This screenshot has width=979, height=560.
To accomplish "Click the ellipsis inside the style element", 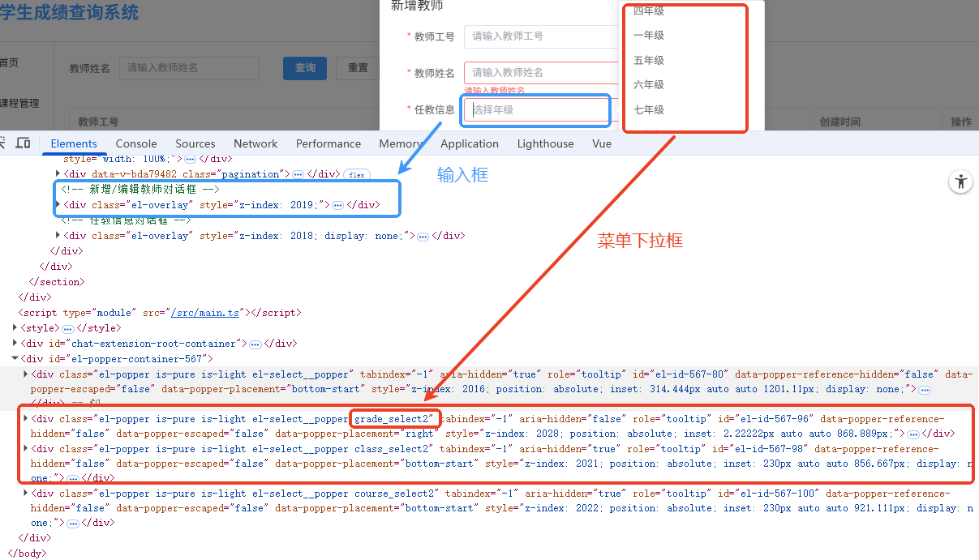I will pyautogui.click(x=68, y=328).
